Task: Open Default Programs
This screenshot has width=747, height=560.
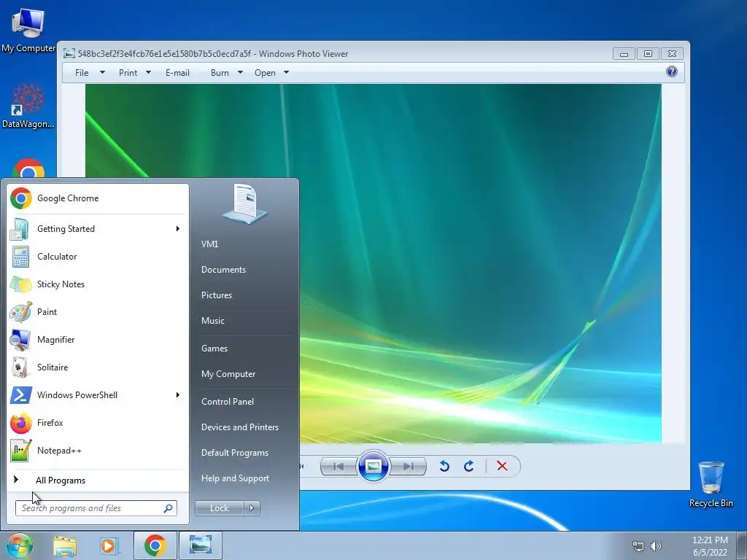Action: click(245, 453)
